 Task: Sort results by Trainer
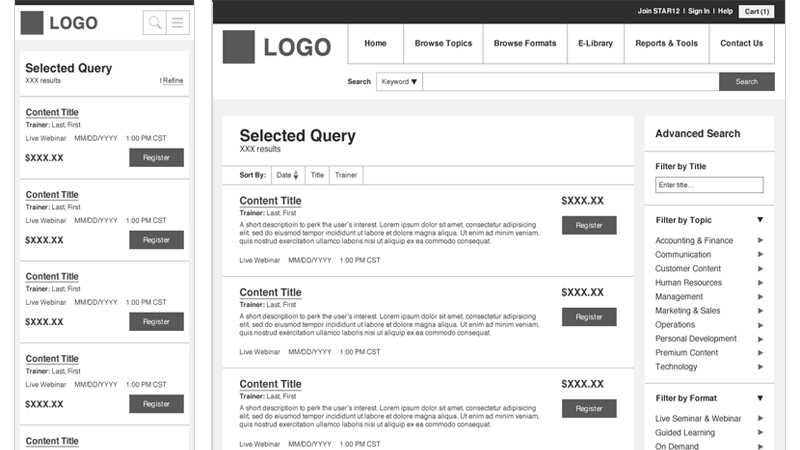click(x=346, y=175)
